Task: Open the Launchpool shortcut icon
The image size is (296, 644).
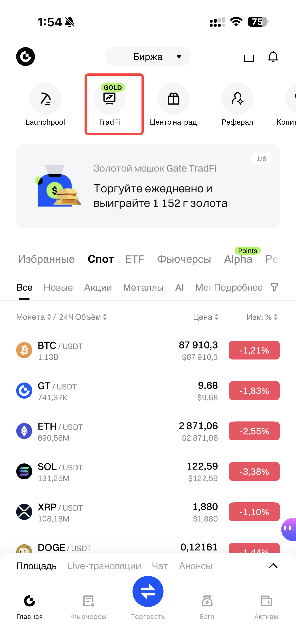Action: tap(46, 99)
